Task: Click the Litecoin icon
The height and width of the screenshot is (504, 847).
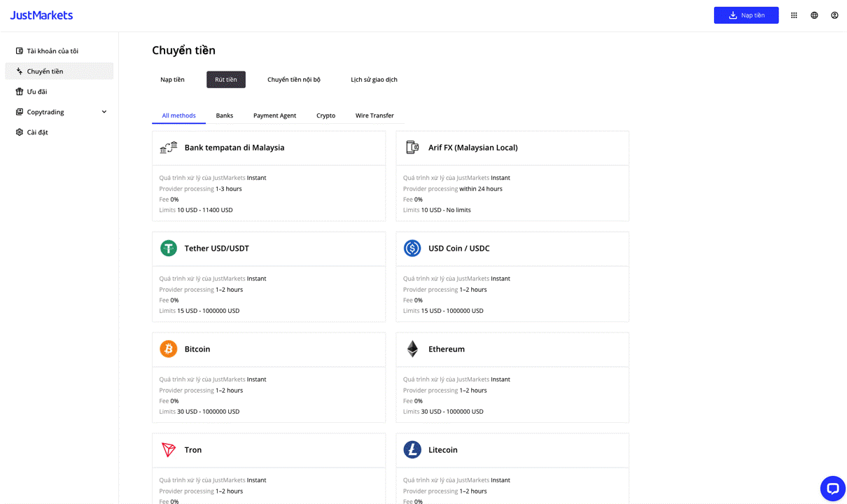Action: point(412,450)
